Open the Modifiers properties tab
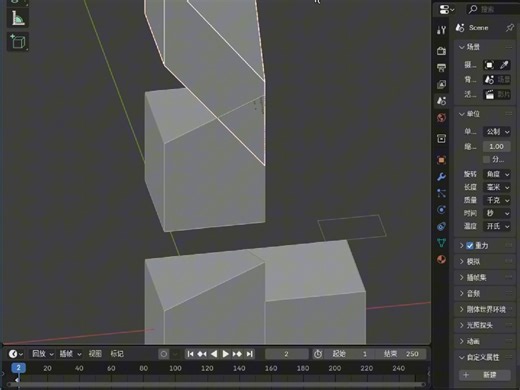 (441, 176)
